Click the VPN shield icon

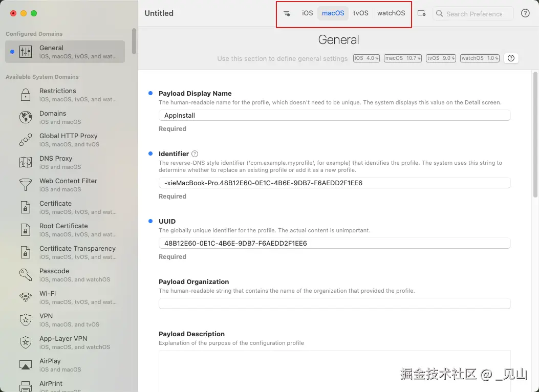click(26, 320)
